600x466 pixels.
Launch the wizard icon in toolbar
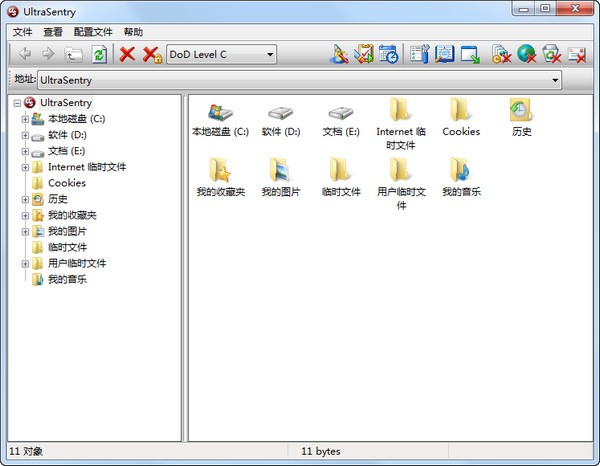pos(339,54)
